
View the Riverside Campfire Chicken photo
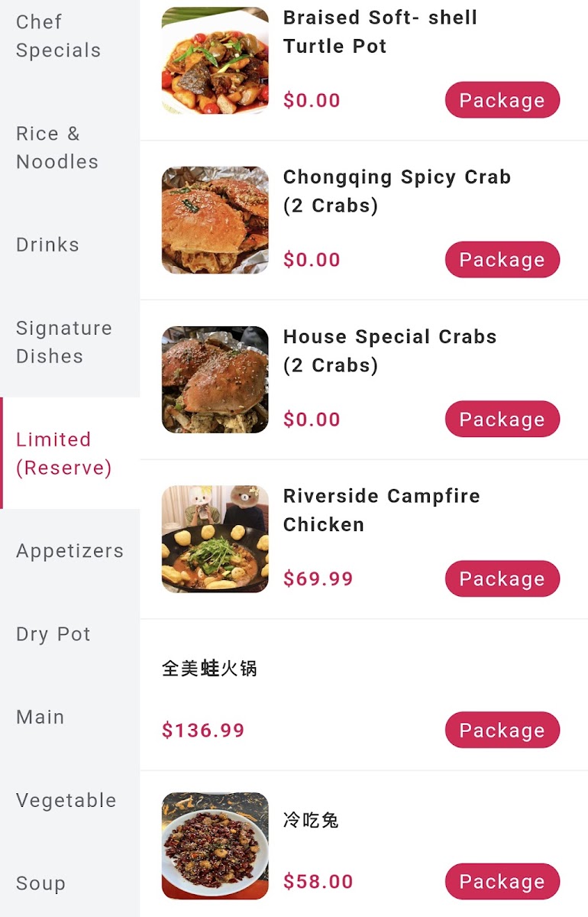(215, 539)
